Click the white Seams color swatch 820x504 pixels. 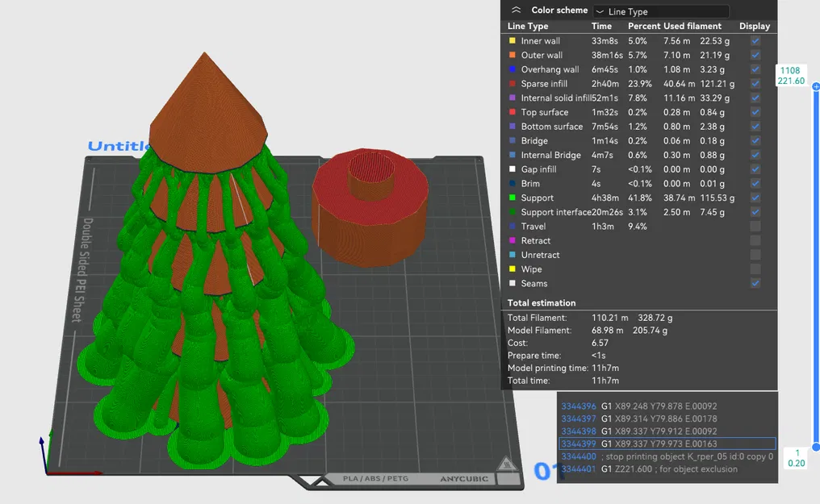(512, 283)
